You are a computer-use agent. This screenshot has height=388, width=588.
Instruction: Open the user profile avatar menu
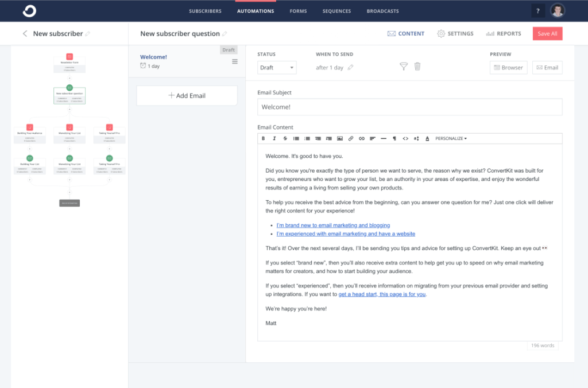coord(557,10)
